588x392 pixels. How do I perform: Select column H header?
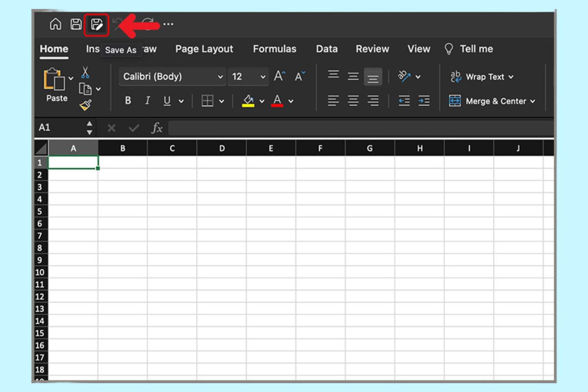click(419, 148)
